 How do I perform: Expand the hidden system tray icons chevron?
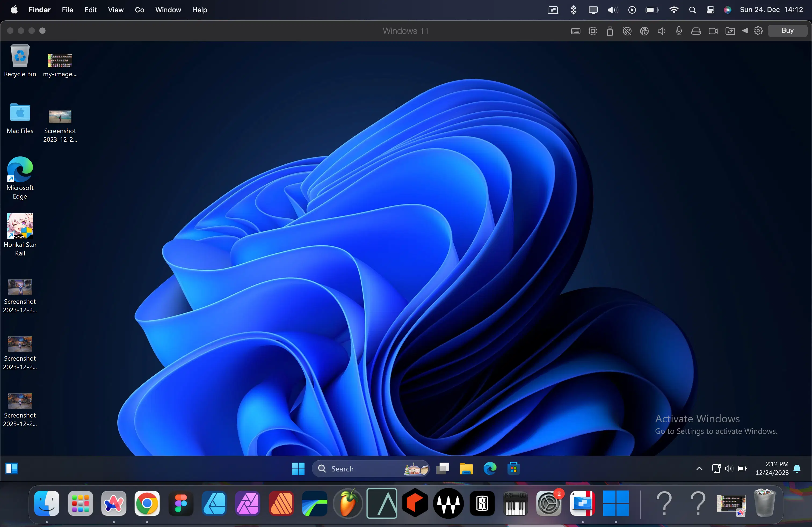[699, 469]
